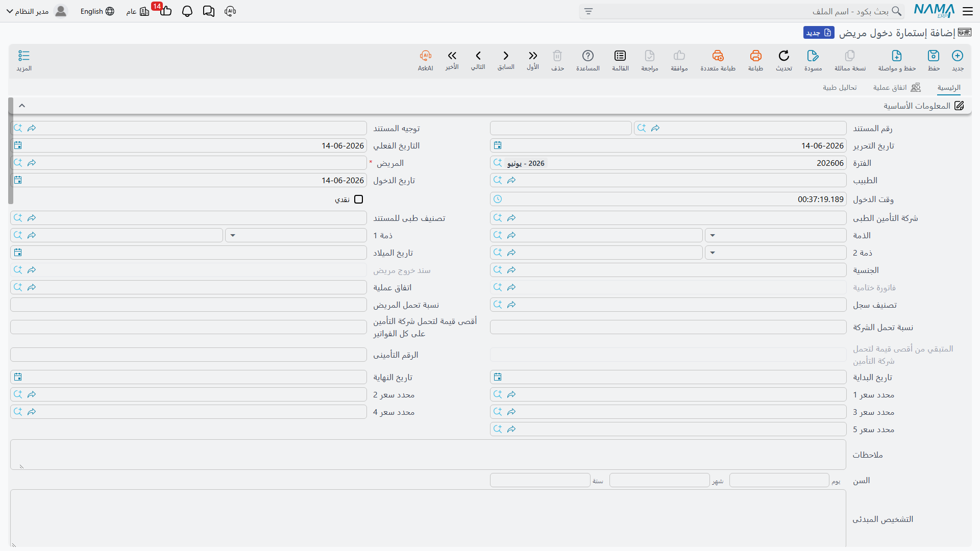
Task: Open lookup search for الجنسية field
Action: (498, 270)
